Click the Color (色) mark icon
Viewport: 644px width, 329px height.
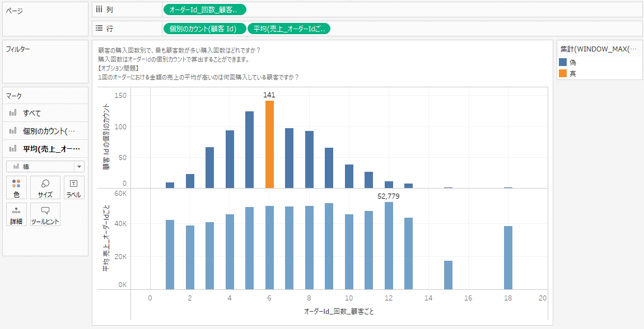[16, 187]
